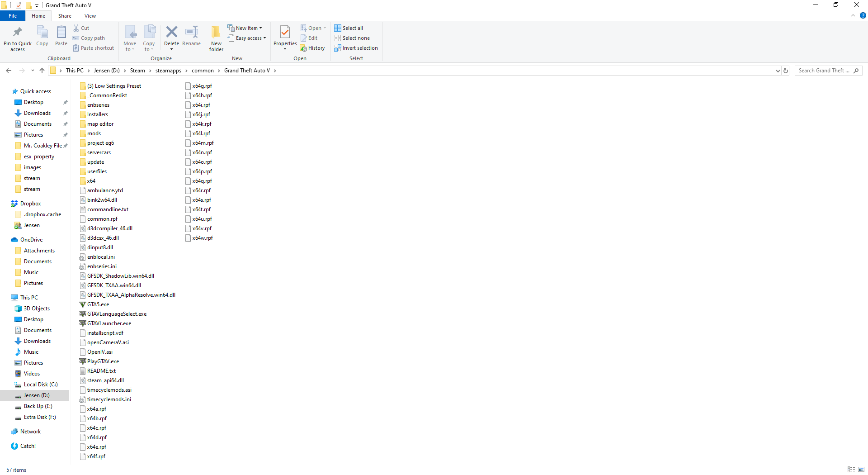
Task: Create a New folder
Action: (x=216, y=38)
